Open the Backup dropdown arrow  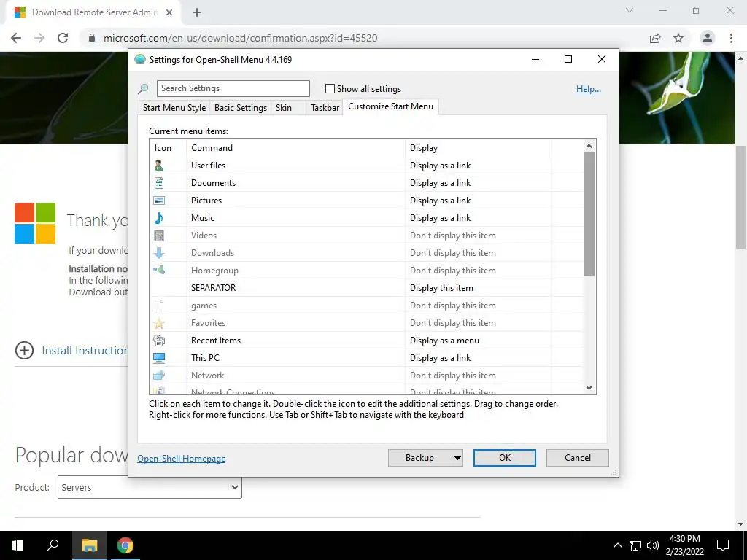457,458
